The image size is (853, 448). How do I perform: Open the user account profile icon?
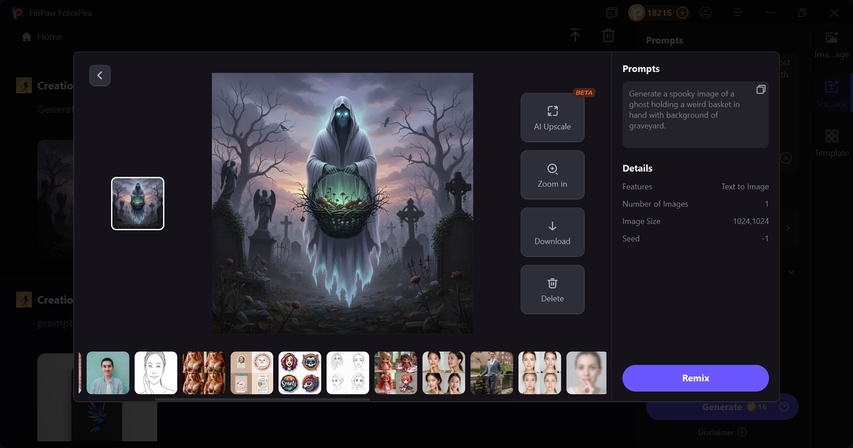click(x=707, y=13)
